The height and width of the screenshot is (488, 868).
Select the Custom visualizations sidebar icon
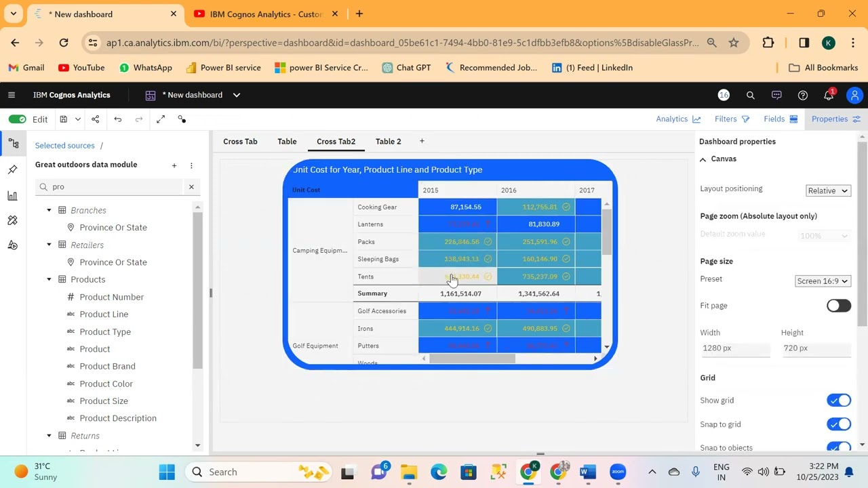click(x=13, y=220)
